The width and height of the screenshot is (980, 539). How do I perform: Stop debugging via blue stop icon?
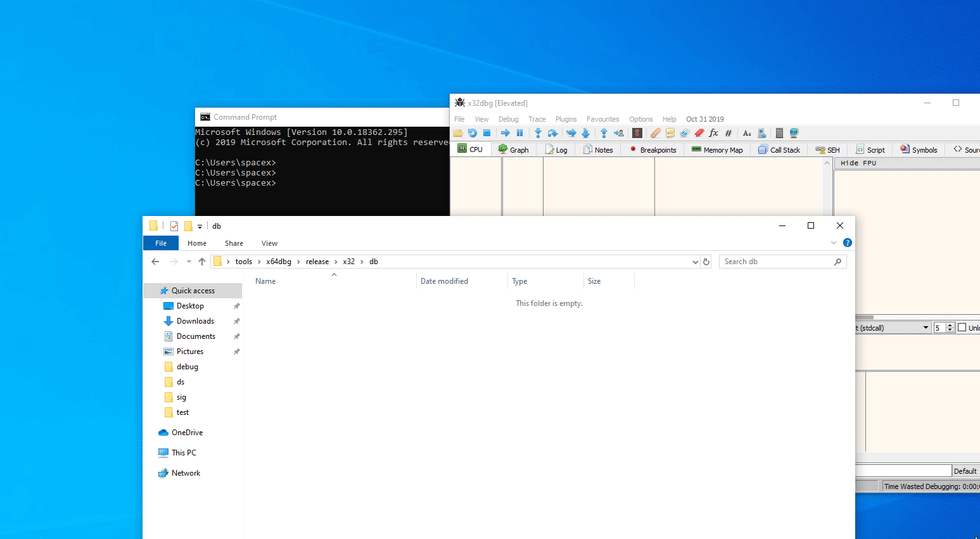487,133
